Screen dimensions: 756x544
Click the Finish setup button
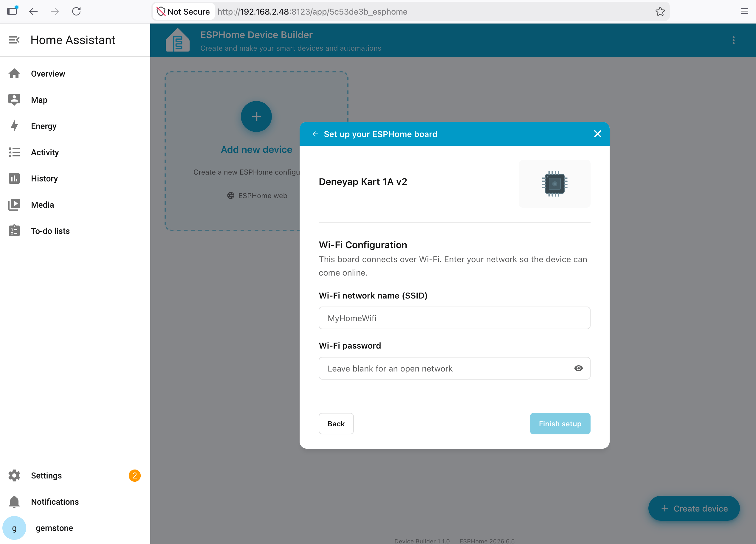point(560,424)
